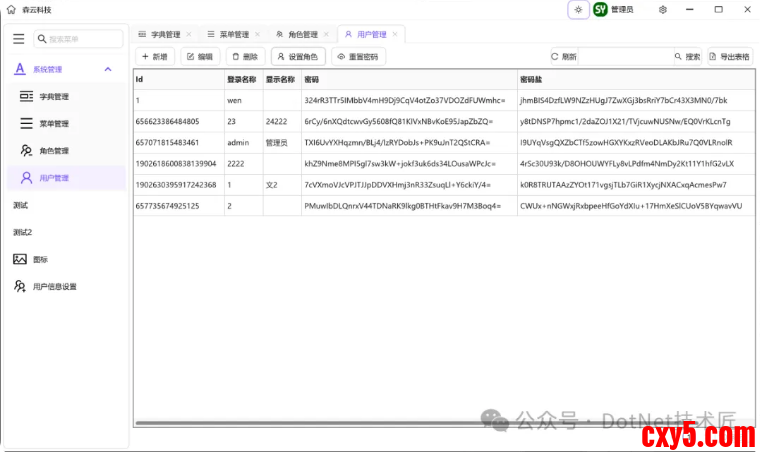Click the 导出表格 export button
This screenshot has height=455, width=760.
(729, 57)
